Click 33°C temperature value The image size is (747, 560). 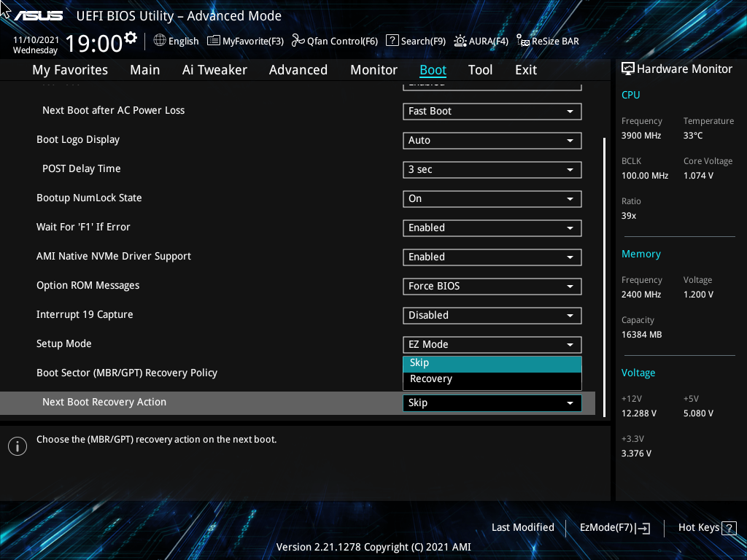coord(693,136)
